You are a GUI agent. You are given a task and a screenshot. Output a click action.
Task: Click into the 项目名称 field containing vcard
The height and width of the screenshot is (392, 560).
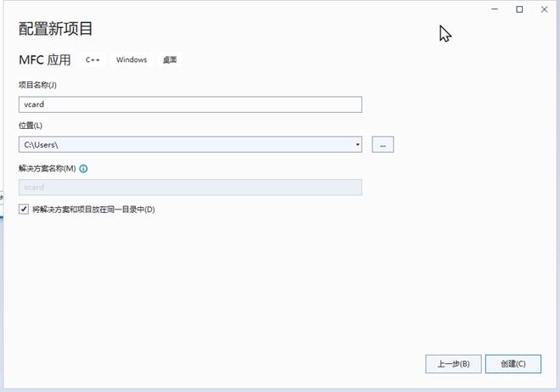pos(190,104)
